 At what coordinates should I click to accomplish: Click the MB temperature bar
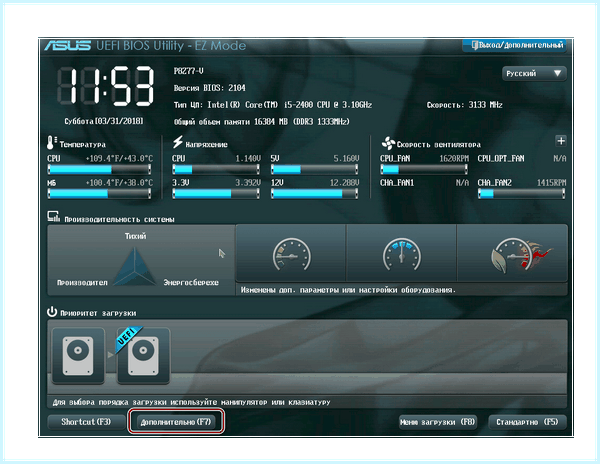pos(99,194)
